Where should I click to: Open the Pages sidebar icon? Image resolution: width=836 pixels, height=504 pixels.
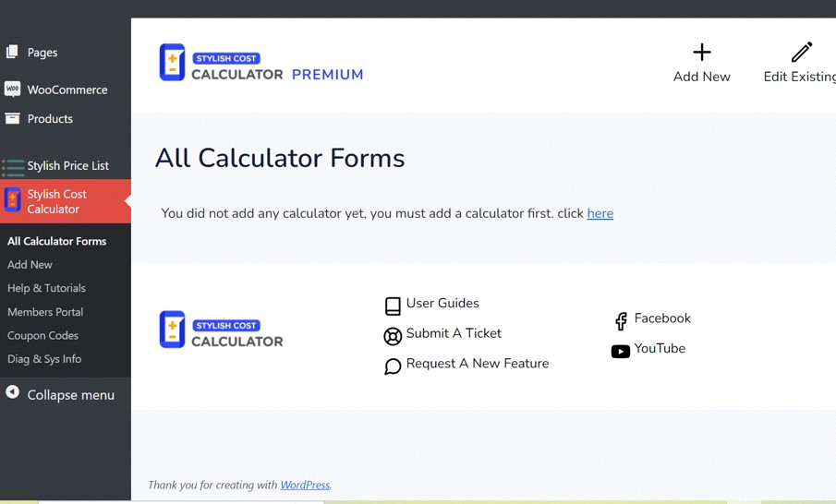coord(12,52)
